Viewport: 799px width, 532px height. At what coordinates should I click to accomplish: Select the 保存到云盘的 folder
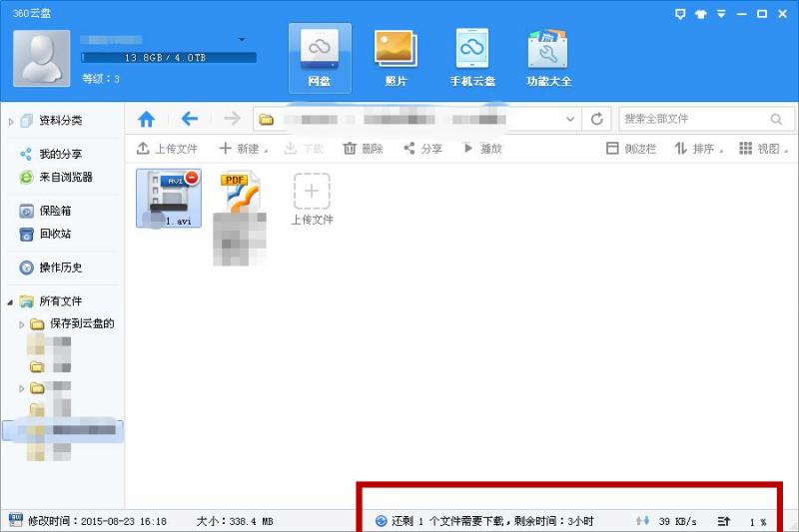pos(82,323)
